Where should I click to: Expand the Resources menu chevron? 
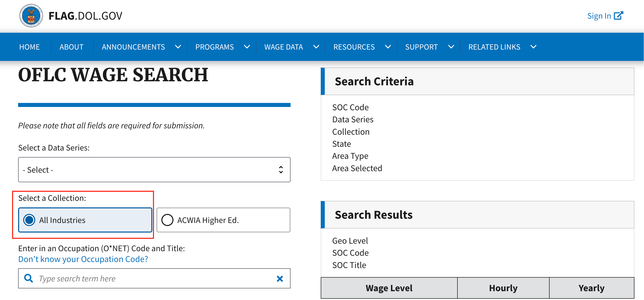388,47
